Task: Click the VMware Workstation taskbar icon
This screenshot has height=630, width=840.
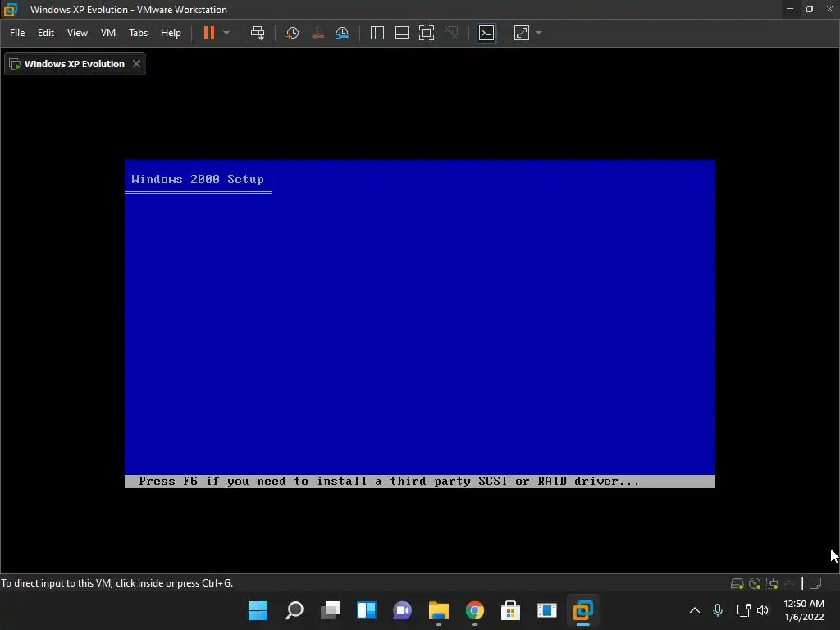Action: coord(583,610)
